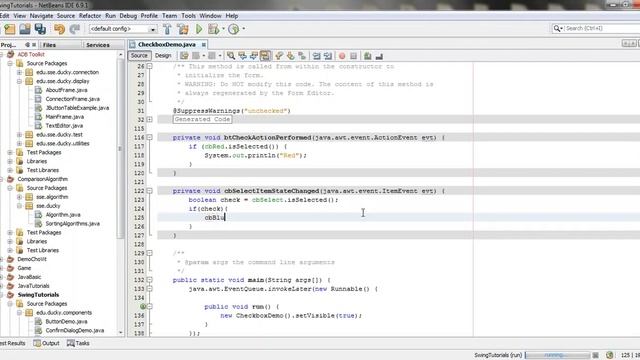This screenshot has height=360, width=640.
Task: Expand the Generated Code fold at line 32
Action: coord(150,120)
